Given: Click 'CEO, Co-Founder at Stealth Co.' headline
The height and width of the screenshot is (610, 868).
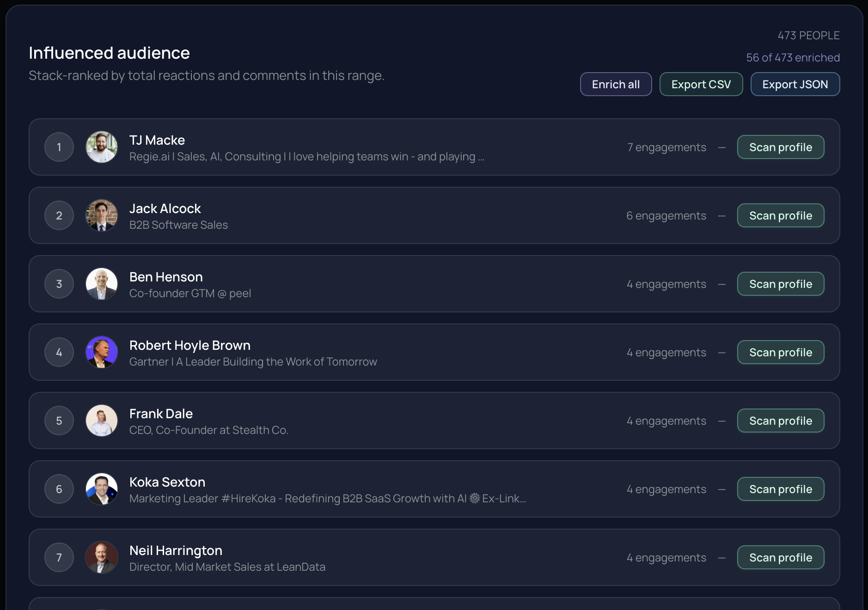Looking at the screenshot, I should (209, 430).
